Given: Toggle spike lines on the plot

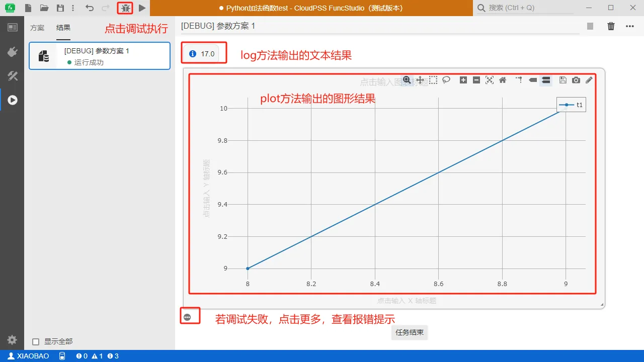Looking at the screenshot, I should coord(519,80).
